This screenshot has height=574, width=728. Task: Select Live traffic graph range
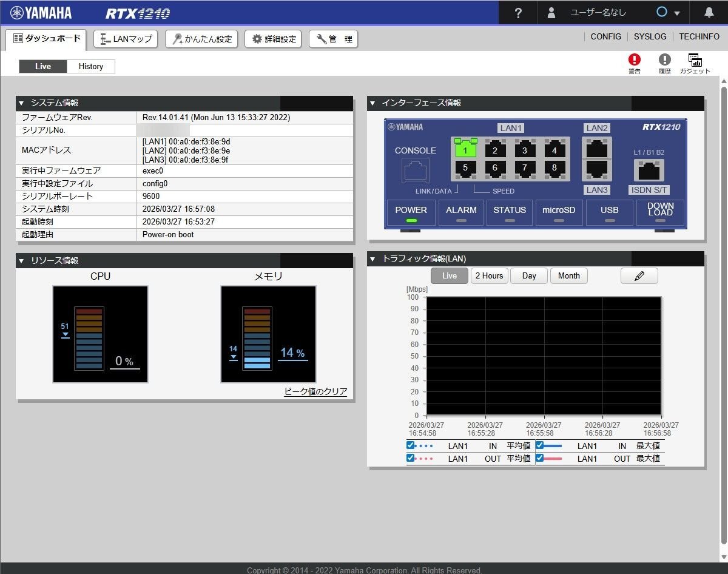tap(450, 275)
